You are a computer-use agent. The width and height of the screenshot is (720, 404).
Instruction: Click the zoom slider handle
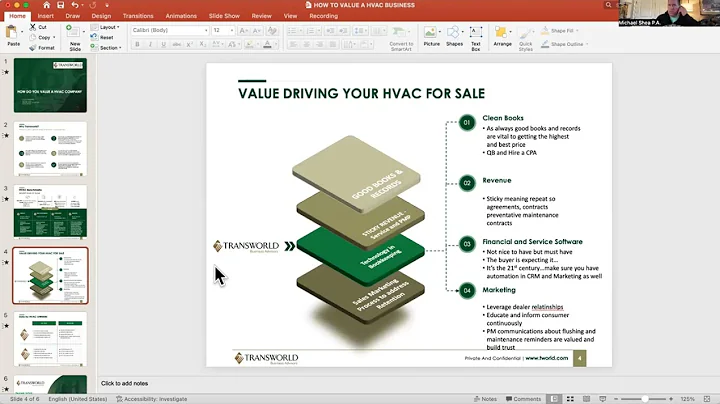click(x=645, y=399)
